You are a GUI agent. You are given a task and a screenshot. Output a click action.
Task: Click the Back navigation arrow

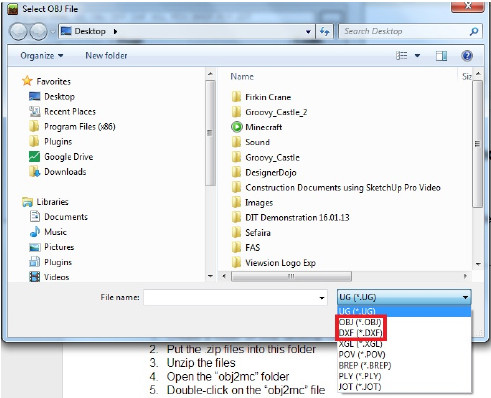tap(18, 32)
